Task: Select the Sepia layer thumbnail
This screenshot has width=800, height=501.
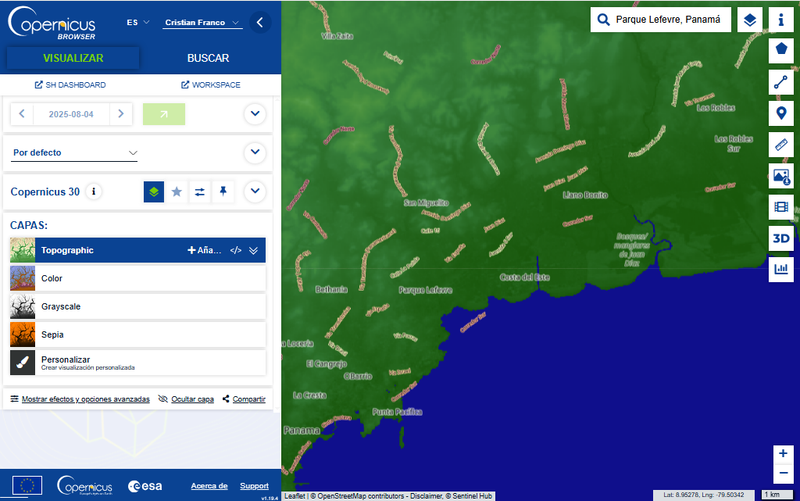Action: pos(23,334)
